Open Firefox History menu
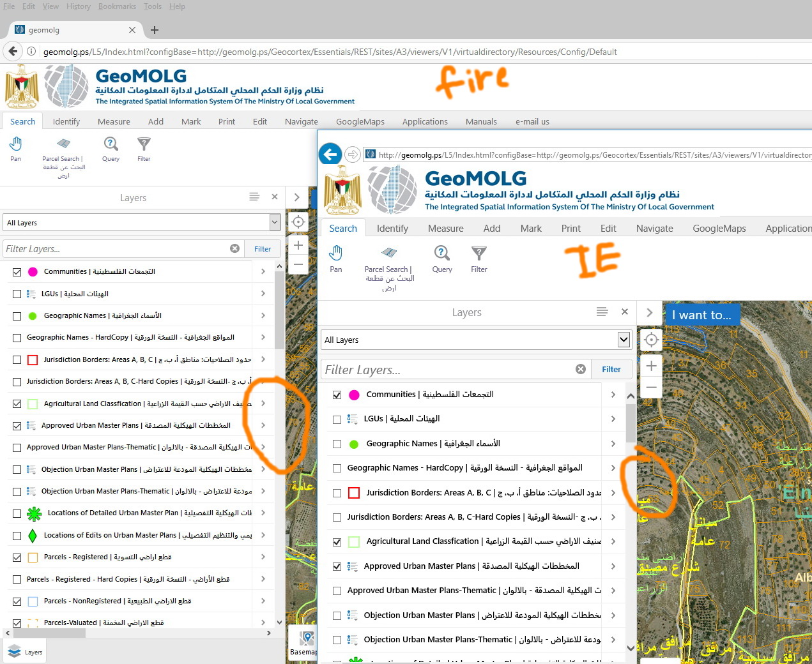Image resolution: width=812 pixels, height=664 pixels. coord(79,6)
